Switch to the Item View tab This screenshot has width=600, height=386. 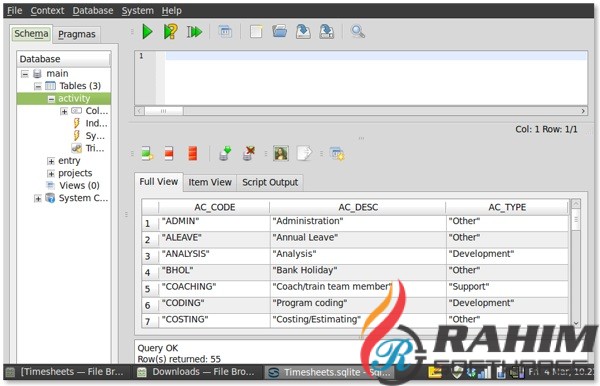point(210,182)
